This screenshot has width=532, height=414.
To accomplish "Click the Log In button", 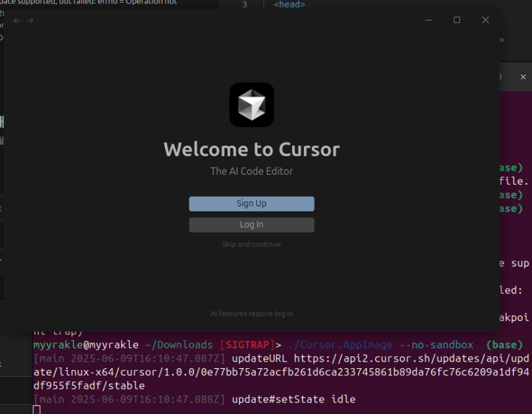I will 251,225.
